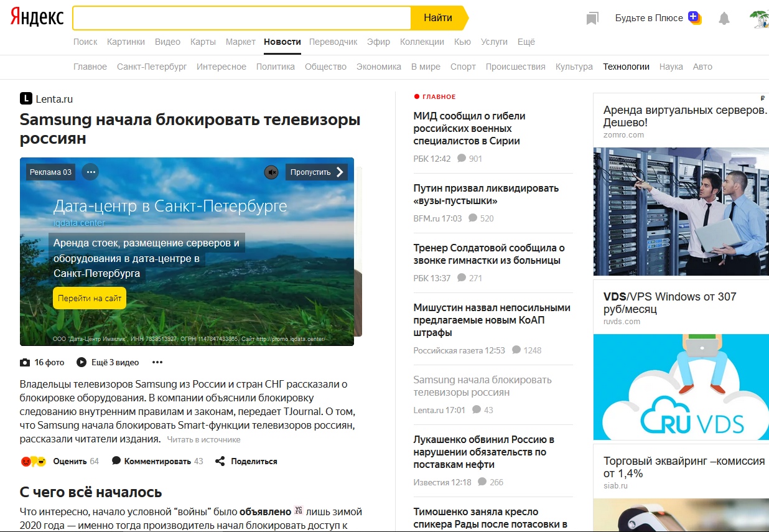Click the Найти search button
This screenshot has height=532, width=769.
coord(438,18)
